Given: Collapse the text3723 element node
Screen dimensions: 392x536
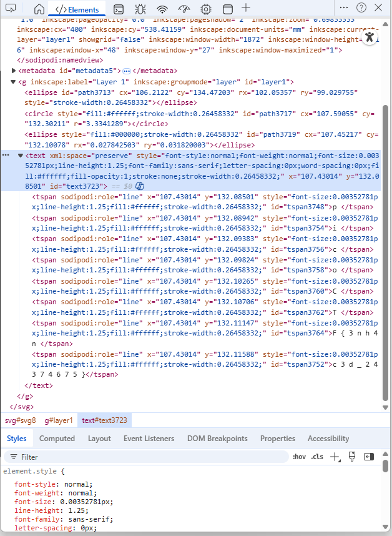Looking at the screenshot, I should click(21, 156).
